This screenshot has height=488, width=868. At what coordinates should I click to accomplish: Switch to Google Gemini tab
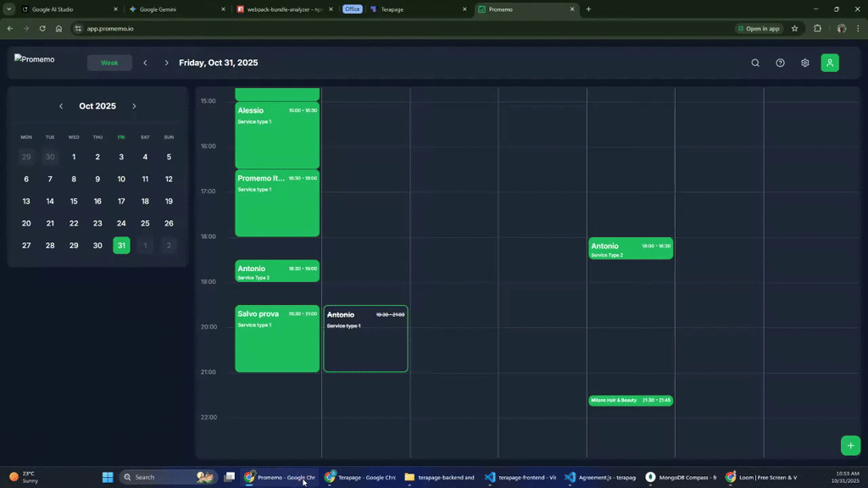(x=177, y=9)
